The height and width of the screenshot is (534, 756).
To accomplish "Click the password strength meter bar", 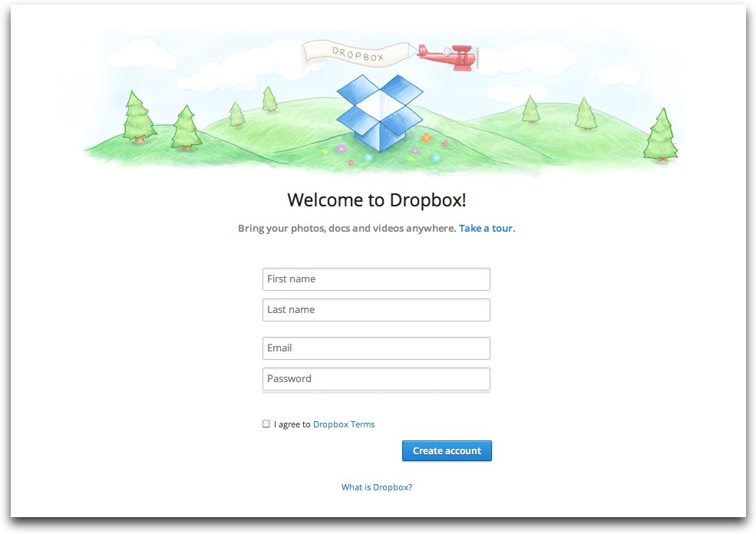I will [x=376, y=393].
